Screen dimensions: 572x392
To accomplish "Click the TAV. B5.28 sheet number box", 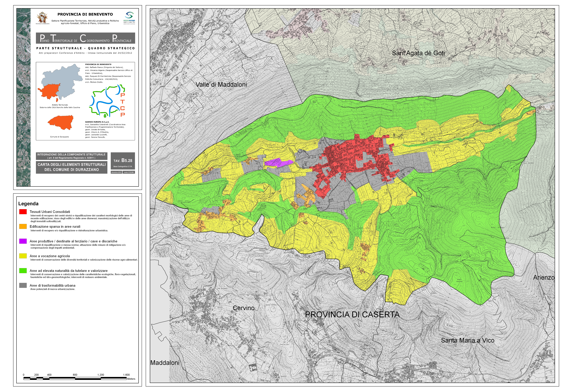I will (x=123, y=161).
